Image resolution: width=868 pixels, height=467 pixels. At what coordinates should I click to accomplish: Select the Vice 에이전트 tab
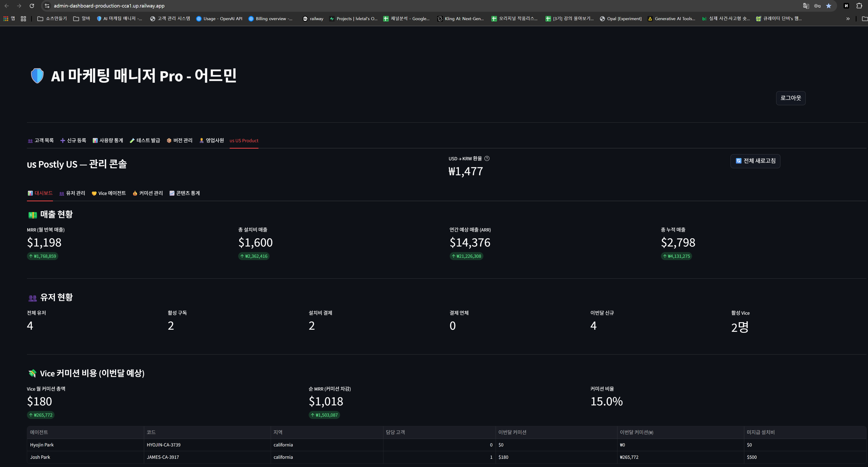(108, 193)
